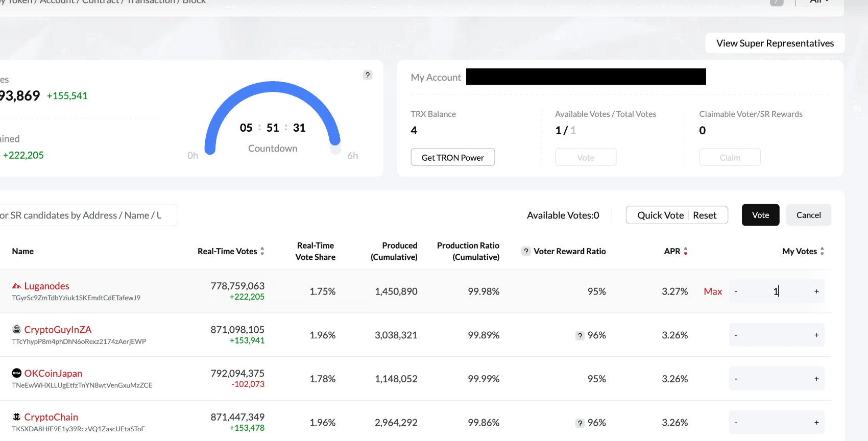Click the TRX Balance value 4
Image resolution: width=868 pixels, height=441 pixels.
[414, 131]
